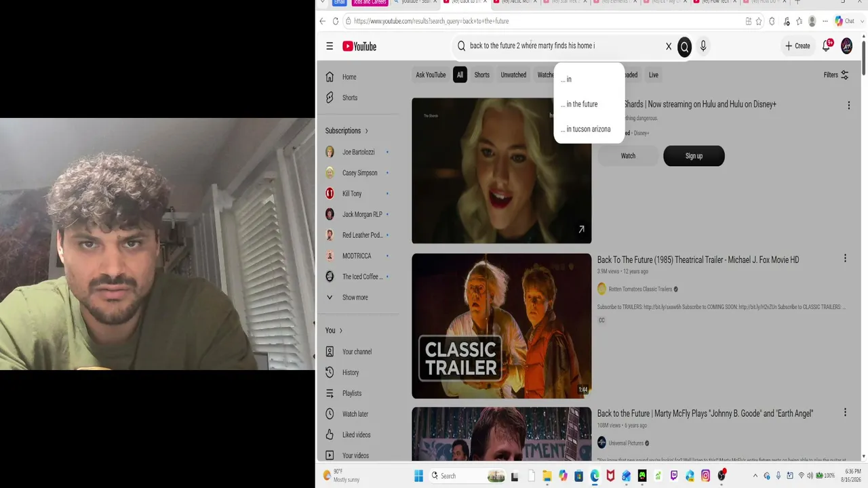868x488 pixels.
Task: Open the account avatar menu
Action: click(x=847, y=46)
